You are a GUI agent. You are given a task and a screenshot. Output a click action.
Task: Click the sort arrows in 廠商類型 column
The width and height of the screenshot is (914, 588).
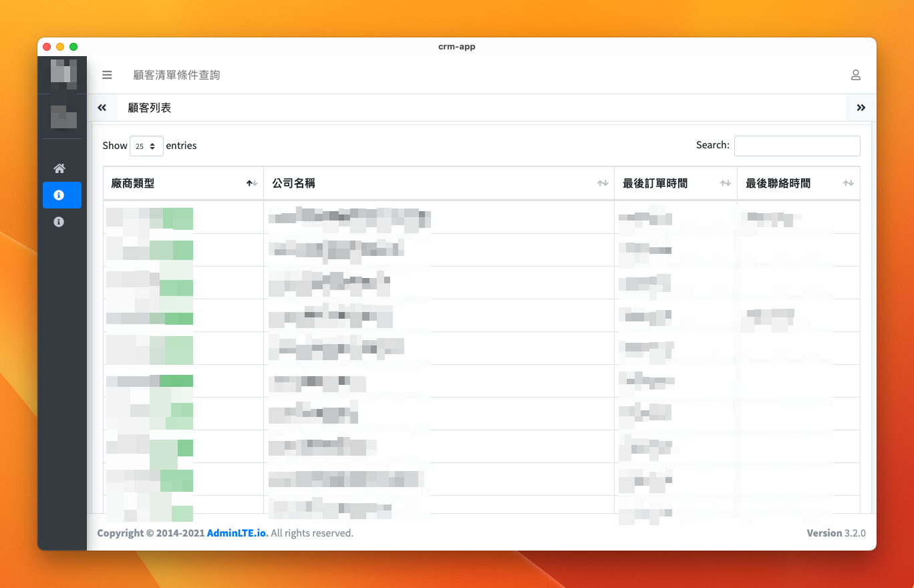251,183
